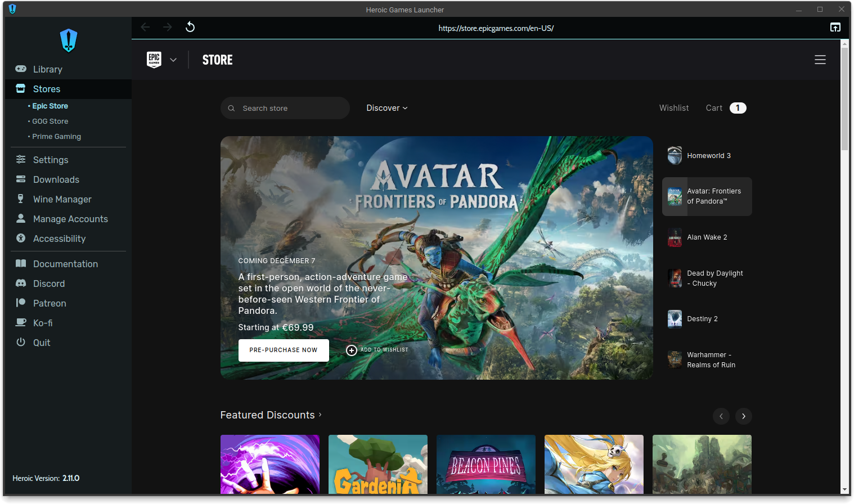Open the Cart showing one item
This screenshot has width=854, height=504.
(x=725, y=108)
